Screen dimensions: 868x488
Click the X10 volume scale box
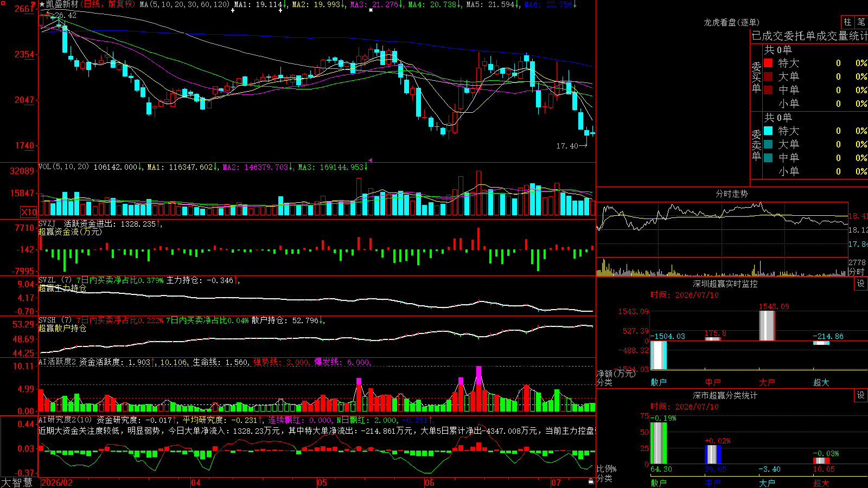(x=29, y=212)
